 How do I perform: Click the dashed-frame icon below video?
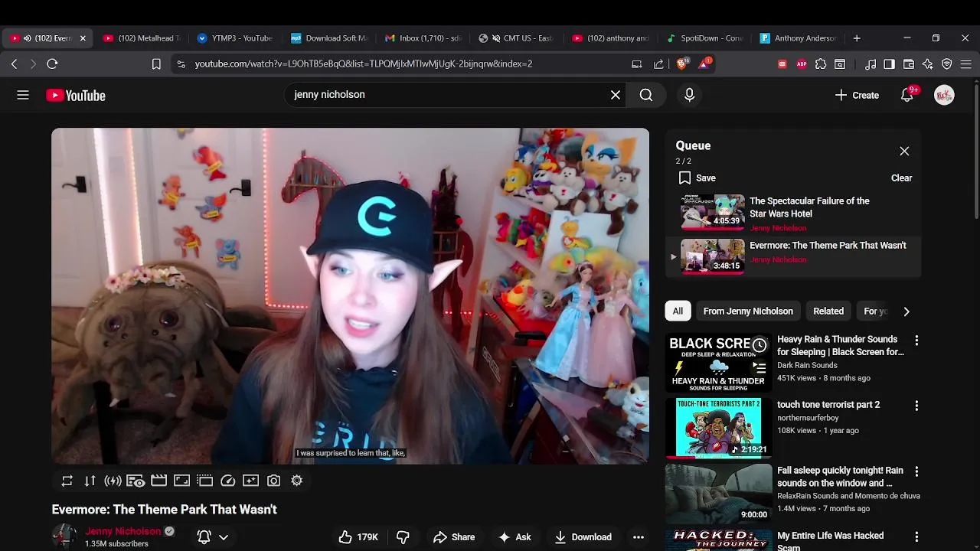[204, 481]
